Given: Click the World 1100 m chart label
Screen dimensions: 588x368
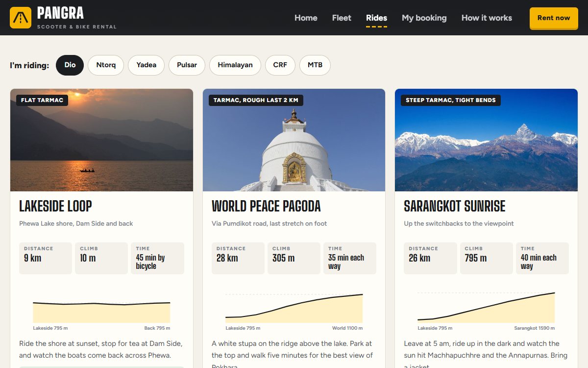Looking at the screenshot, I should pos(347,328).
